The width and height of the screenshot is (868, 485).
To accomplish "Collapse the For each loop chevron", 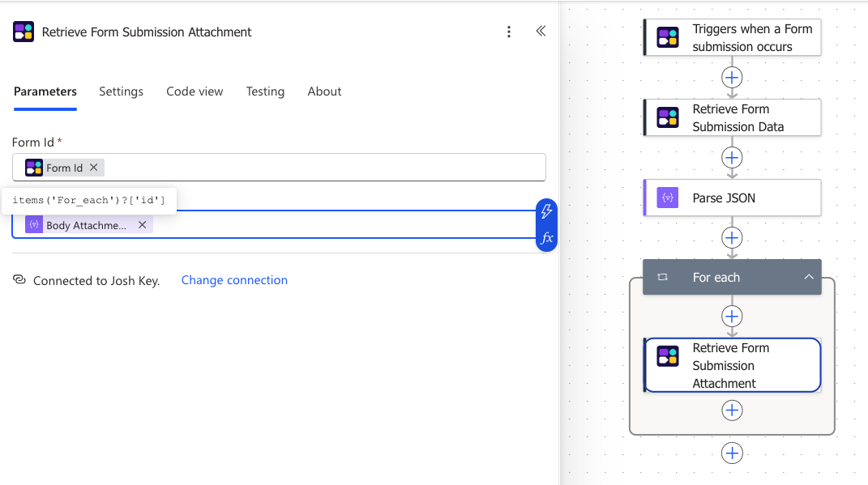I will (809, 277).
